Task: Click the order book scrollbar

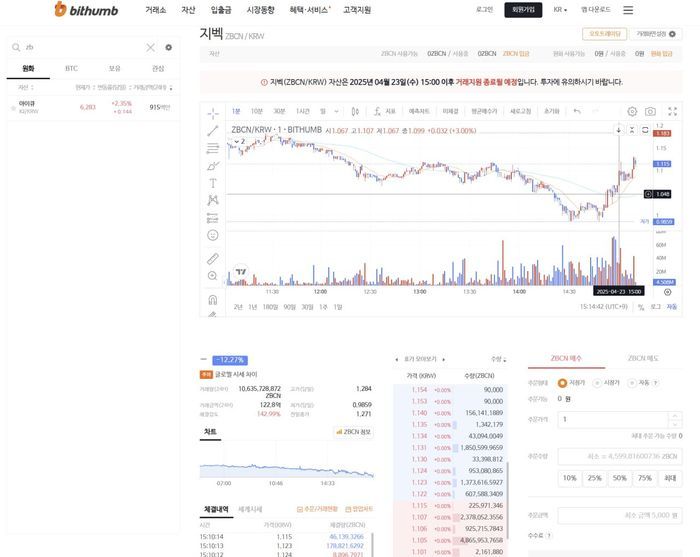Action: [x=508, y=500]
